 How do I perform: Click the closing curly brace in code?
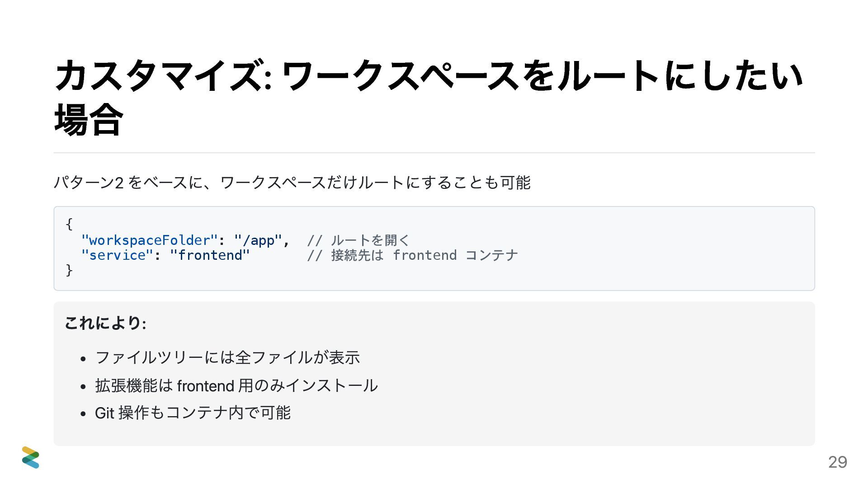coord(69,270)
